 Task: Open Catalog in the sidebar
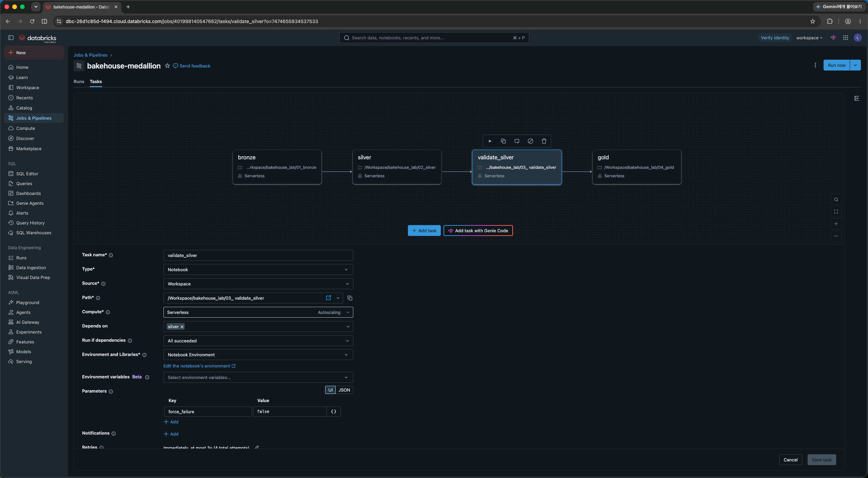click(x=34, y=108)
